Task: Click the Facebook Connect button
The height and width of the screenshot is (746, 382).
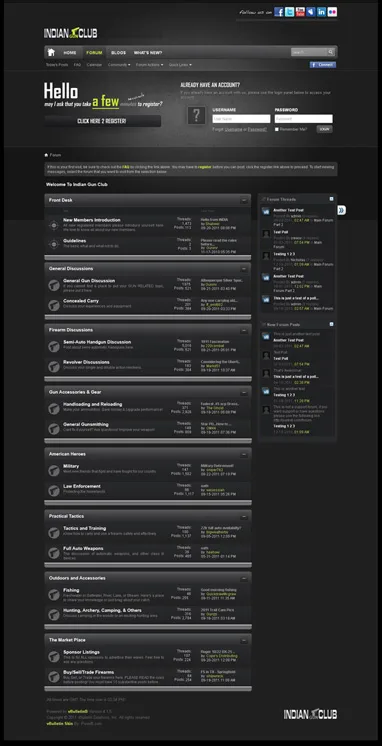Action: (x=323, y=65)
